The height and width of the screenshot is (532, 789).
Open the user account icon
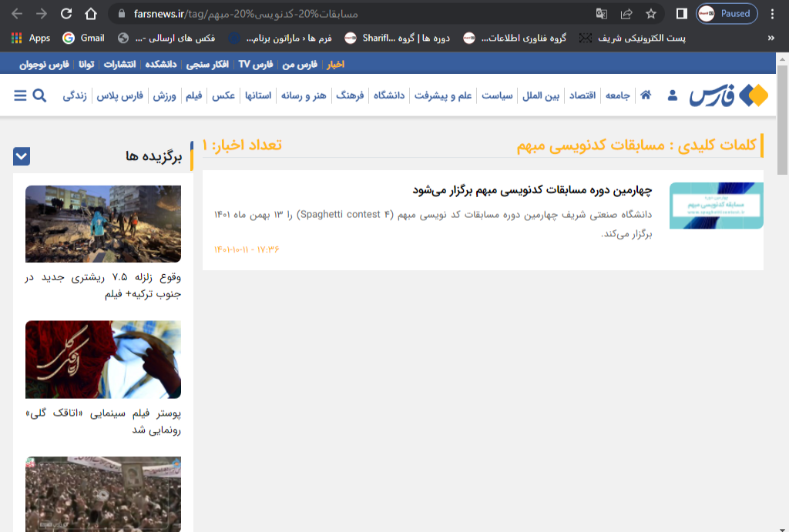tap(672, 95)
